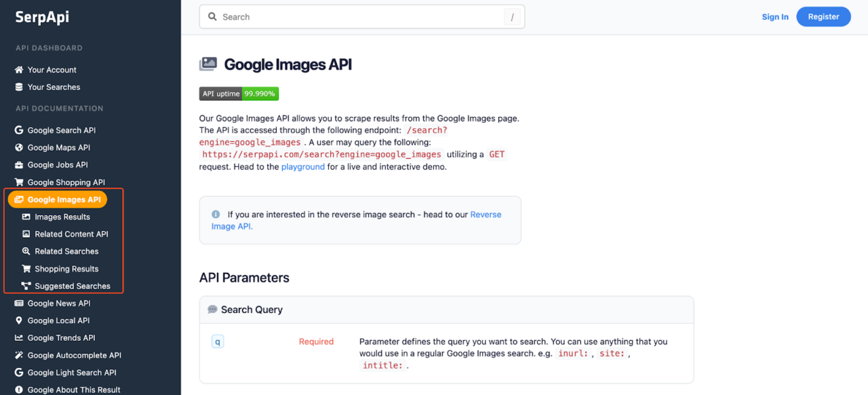Click the Google News API newspaper icon
Viewport: 868px width, 395px height.
coord(19,303)
